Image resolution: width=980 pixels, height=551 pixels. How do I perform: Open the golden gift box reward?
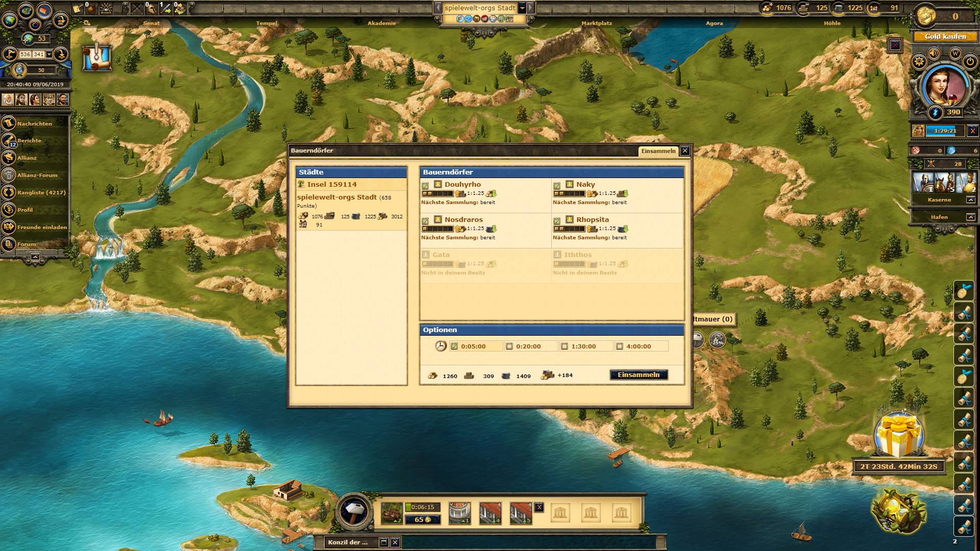pos(898,435)
